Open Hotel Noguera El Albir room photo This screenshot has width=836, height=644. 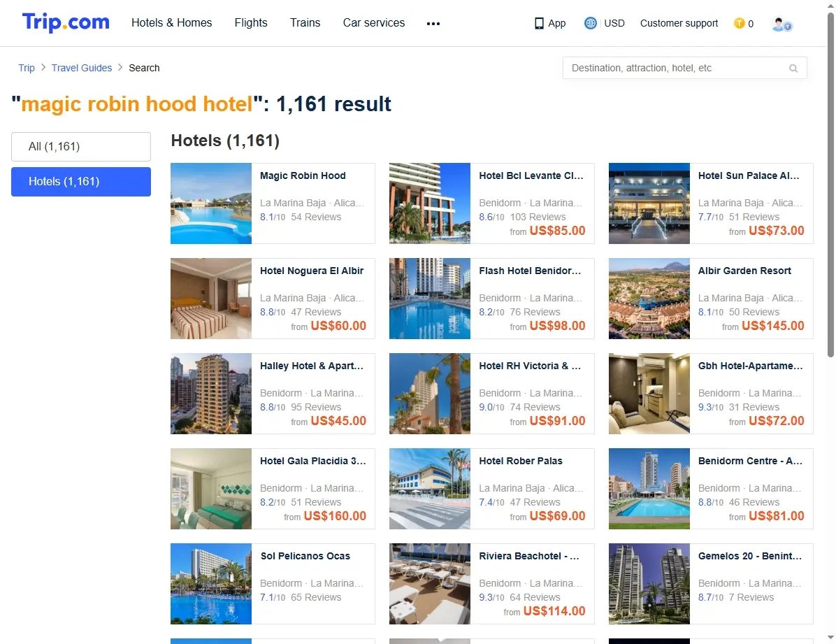[x=211, y=299]
